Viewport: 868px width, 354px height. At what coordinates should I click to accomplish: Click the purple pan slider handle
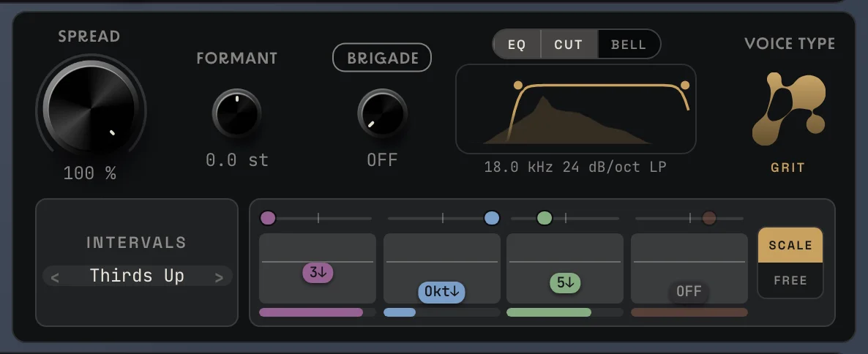pyautogui.click(x=268, y=218)
